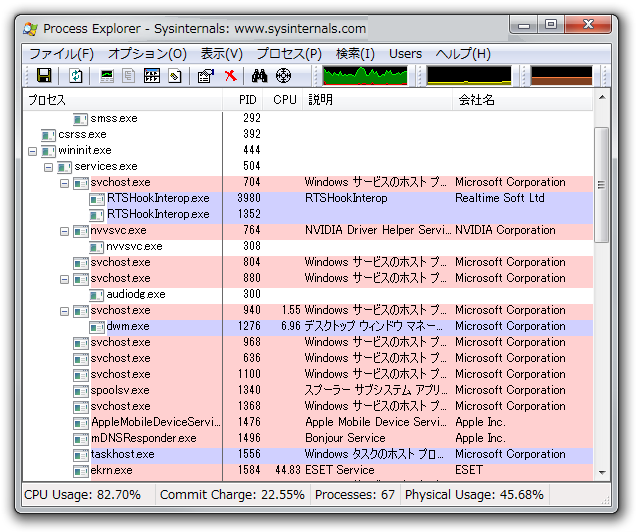The image size is (637, 532).
Task: Click Physical Usage: 45.68% status entry
Action: pyautogui.click(x=474, y=495)
